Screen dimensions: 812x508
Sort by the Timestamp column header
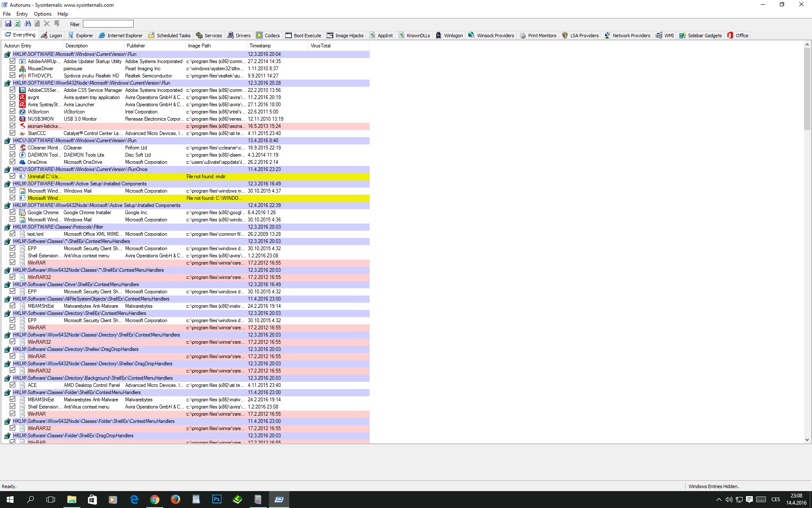(x=260, y=46)
